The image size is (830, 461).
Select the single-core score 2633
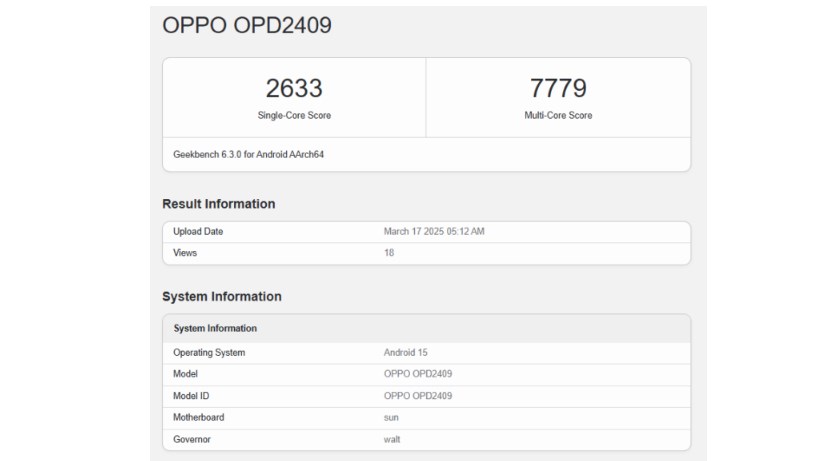tap(294, 88)
